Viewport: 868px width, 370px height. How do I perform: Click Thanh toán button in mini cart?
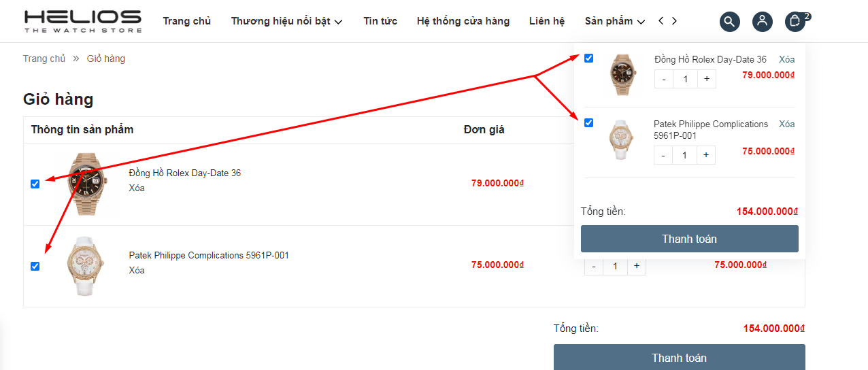click(x=690, y=239)
